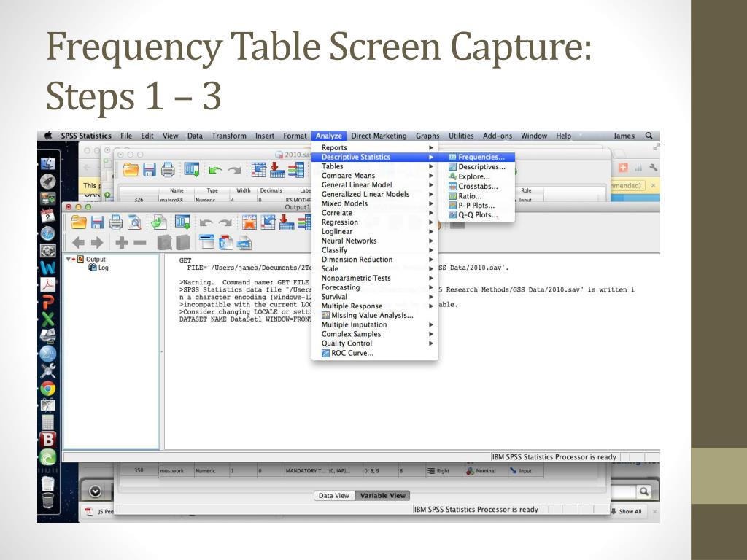Screen dimensions: 747x560
Task: Click mustwork variable name cell
Action: point(175,471)
